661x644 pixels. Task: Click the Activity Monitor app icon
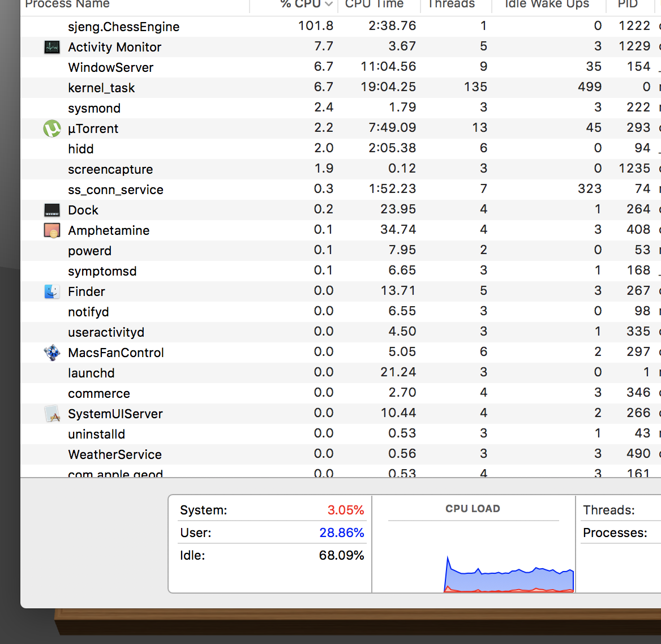point(52,47)
